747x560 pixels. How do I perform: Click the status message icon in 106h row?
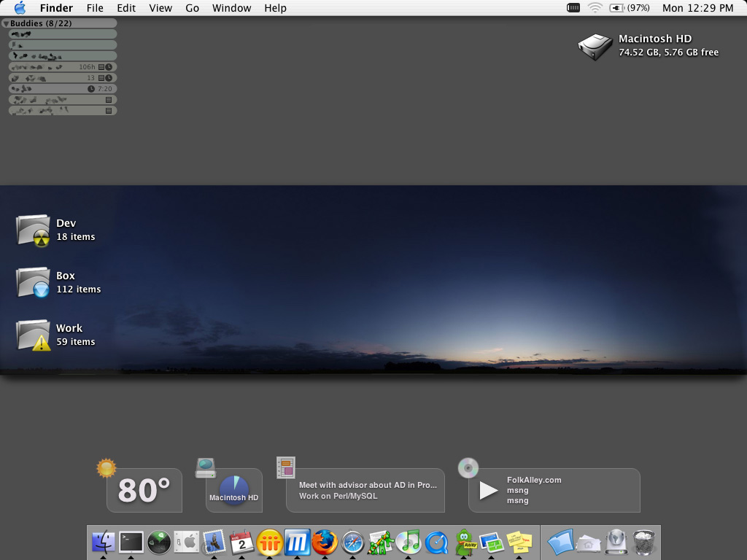point(101,67)
